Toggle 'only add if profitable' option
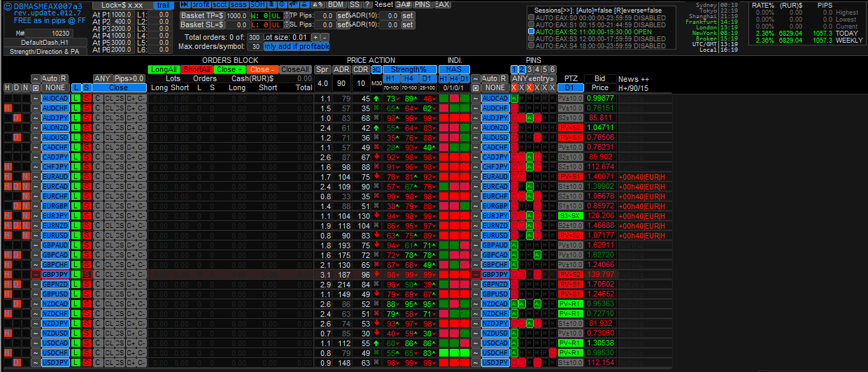Image resolution: width=868 pixels, height=372 pixels. click(x=297, y=47)
